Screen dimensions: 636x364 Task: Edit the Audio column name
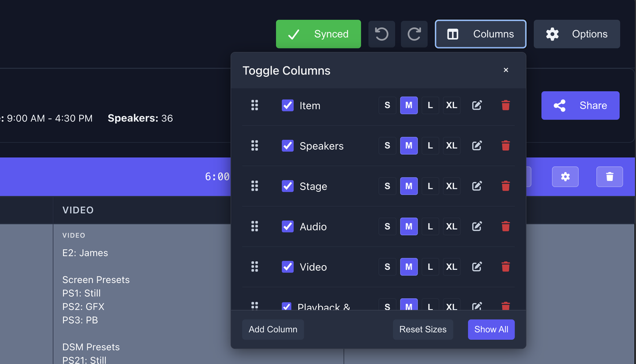(x=477, y=226)
